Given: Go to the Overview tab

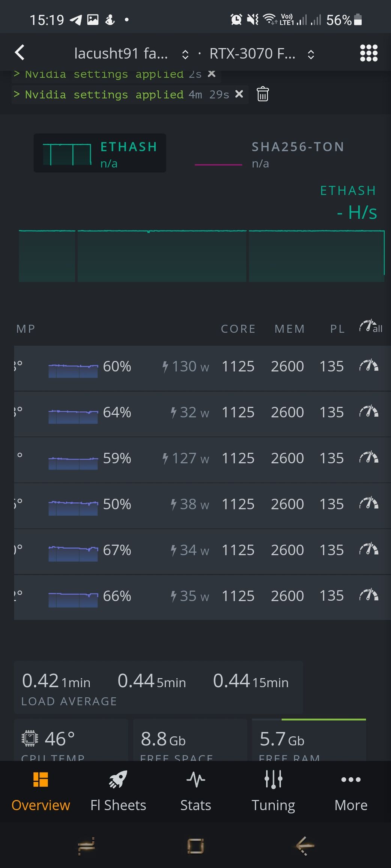Looking at the screenshot, I should click(41, 789).
